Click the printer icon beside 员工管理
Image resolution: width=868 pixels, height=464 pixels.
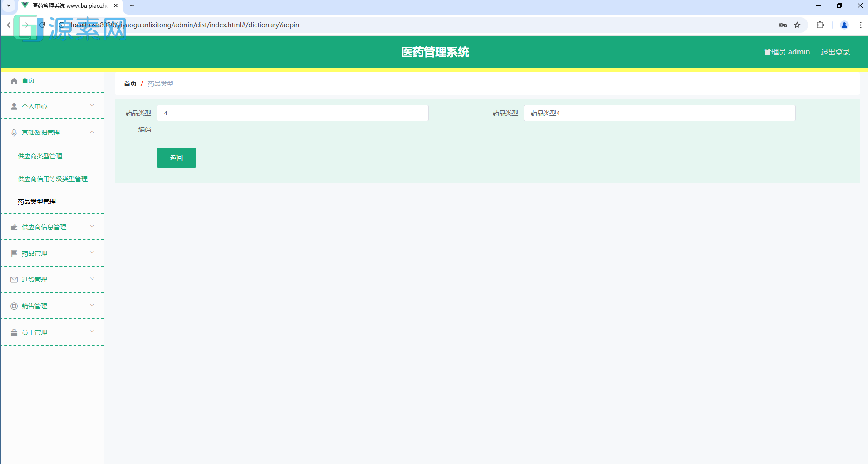(14, 332)
